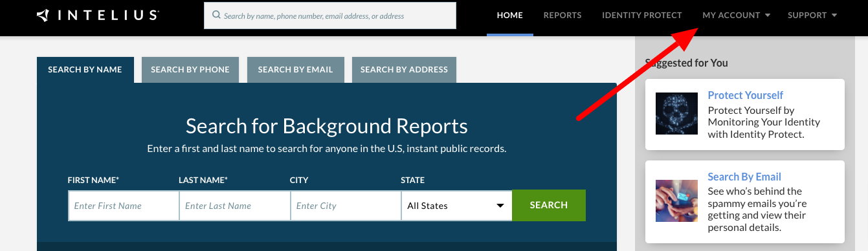Select the Search by Name tab

[85, 70]
